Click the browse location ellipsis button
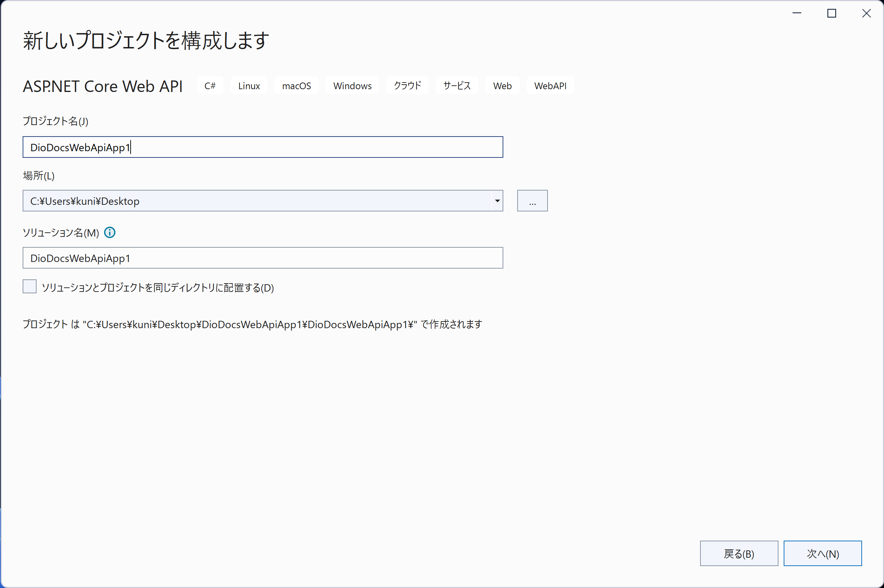The height and width of the screenshot is (588, 884). pos(532,201)
